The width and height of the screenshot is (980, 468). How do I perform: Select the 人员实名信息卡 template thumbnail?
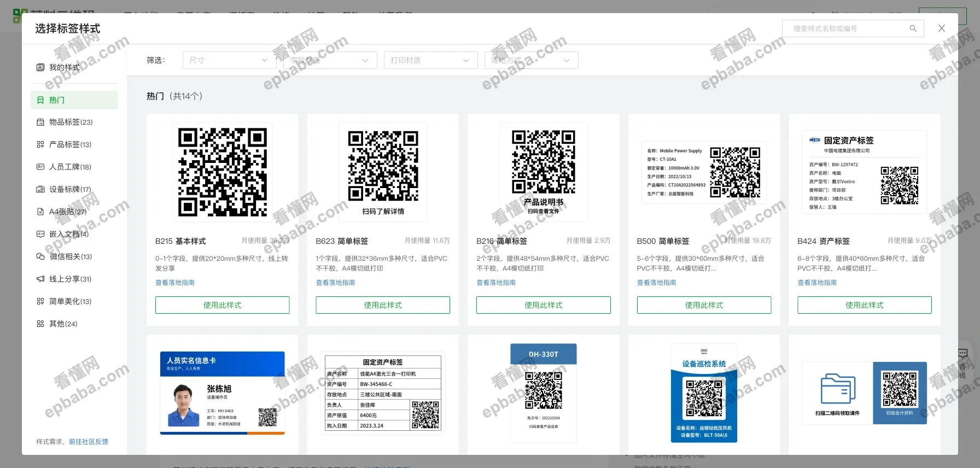tap(222, 393)
